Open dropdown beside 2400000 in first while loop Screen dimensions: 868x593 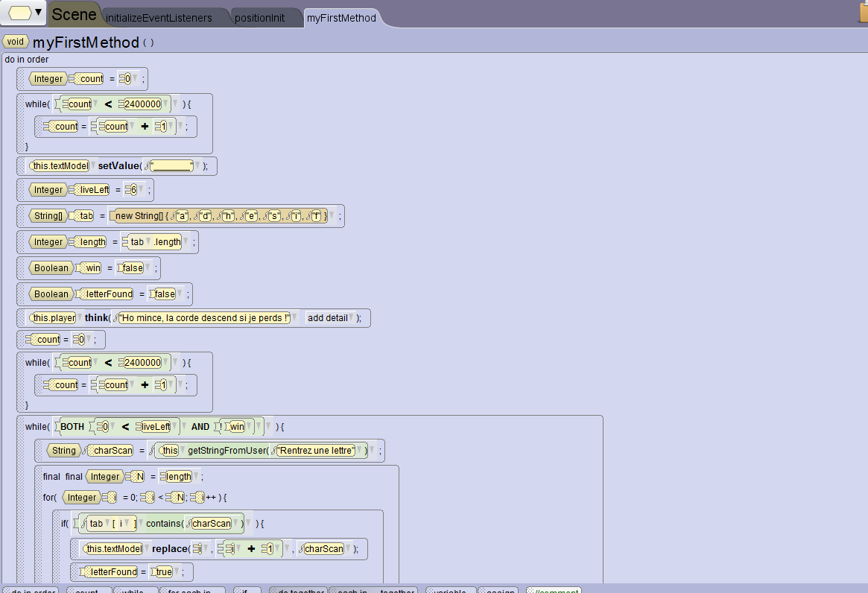coord(165,104)
